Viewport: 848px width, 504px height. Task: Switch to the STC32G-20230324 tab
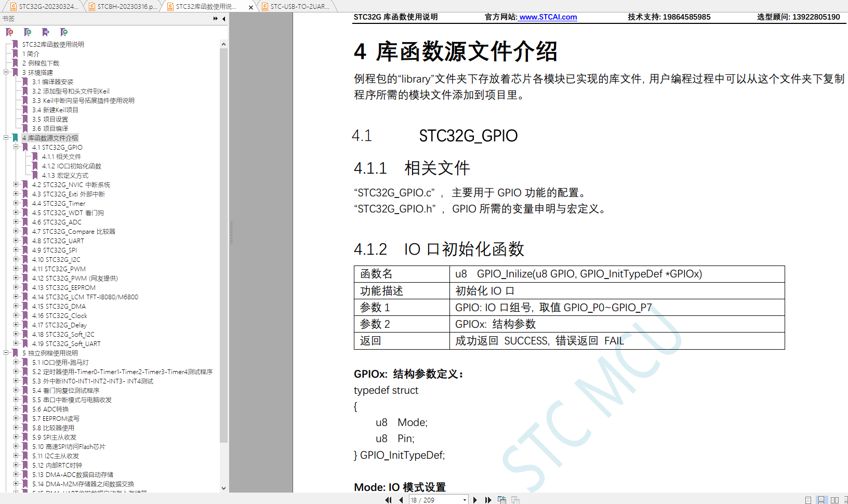45,6
